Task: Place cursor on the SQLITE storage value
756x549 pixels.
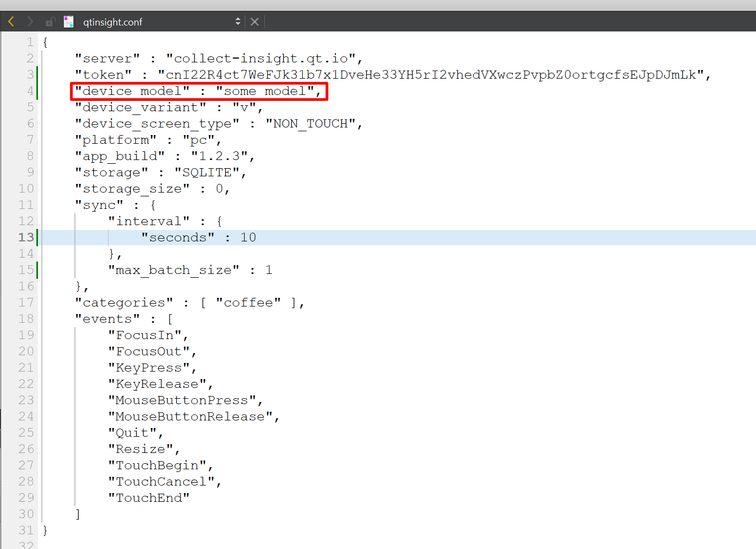Action: (x=207, y=173)
